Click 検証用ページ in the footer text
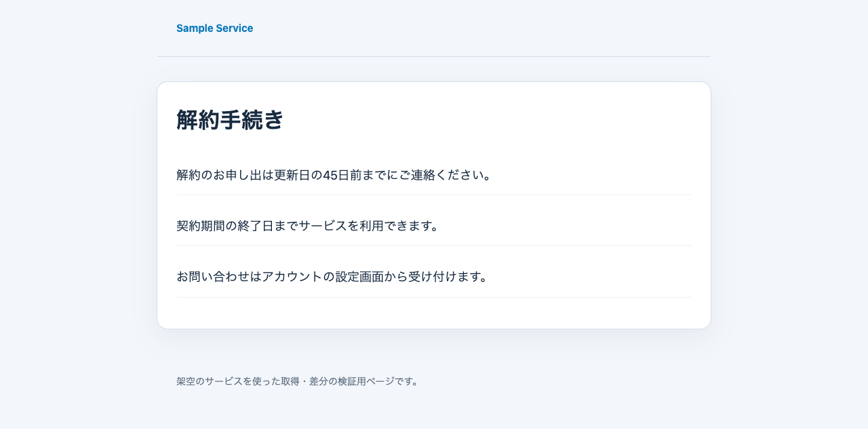Image resolution: width=868 pixels, height=429 pixels. pos(361,382)
